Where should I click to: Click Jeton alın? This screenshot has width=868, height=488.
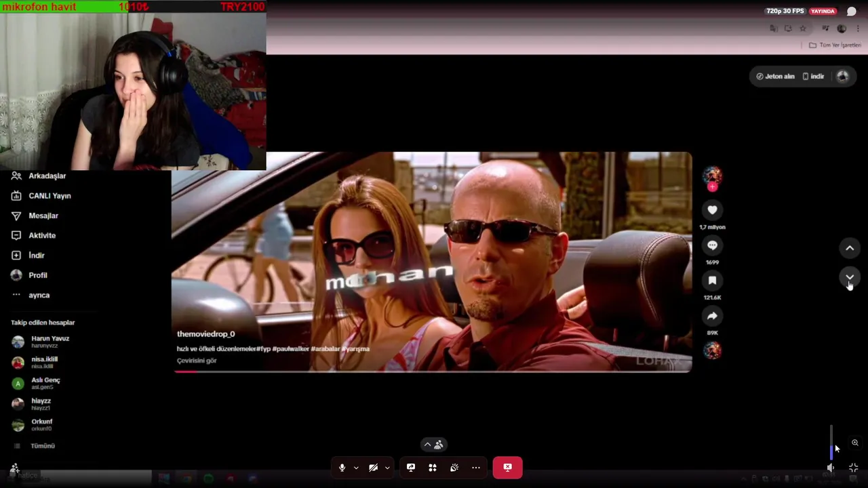click(775, 77)
